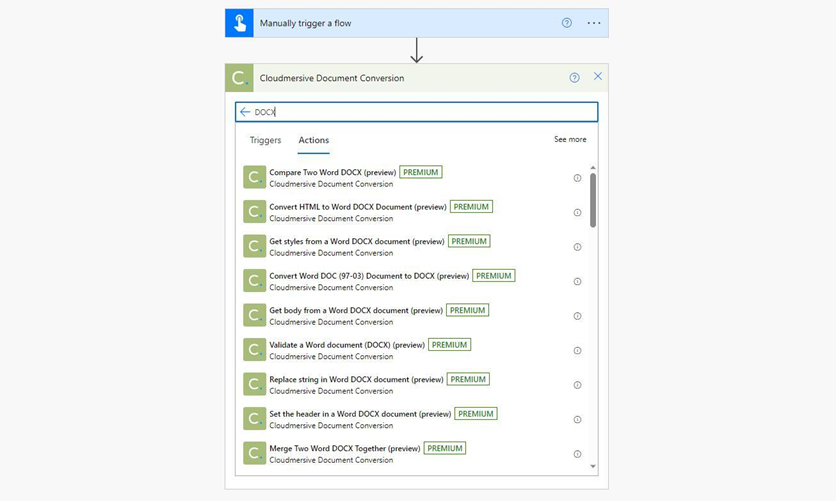Viewport: 836px width, 501px height.
Task: Switch to the Triggers tab
Action: pos(265,140)
